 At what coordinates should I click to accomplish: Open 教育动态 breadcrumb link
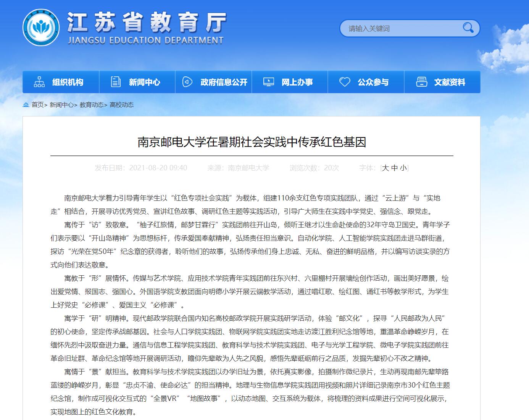91,105
